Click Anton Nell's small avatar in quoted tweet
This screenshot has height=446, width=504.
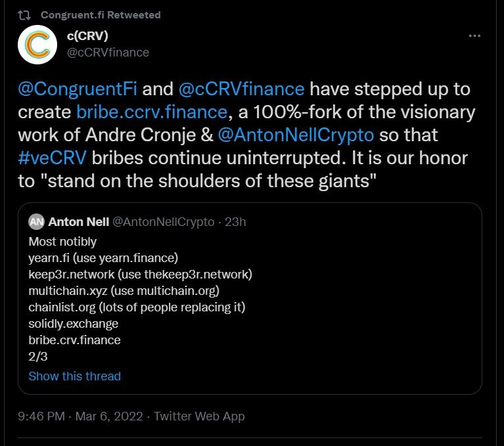(x=37, y=222)
